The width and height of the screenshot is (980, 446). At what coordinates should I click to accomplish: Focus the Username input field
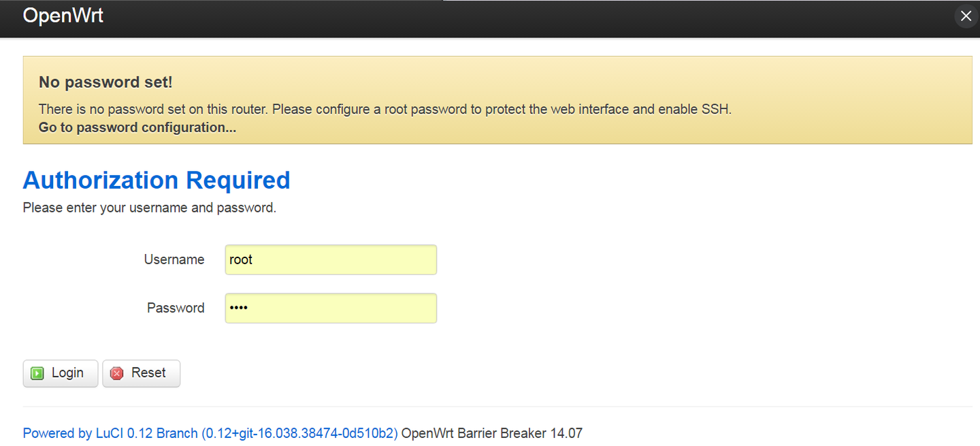click(x=331, y=259)
